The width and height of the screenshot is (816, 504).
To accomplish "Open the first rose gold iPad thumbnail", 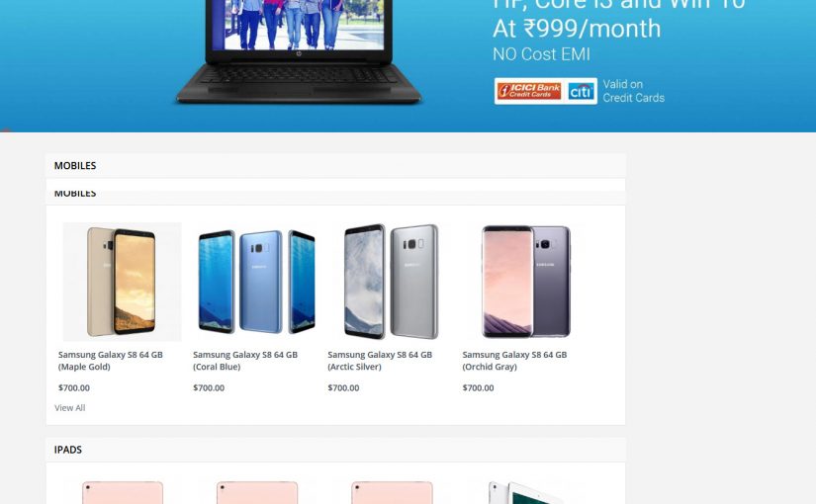I will (123, 492).
